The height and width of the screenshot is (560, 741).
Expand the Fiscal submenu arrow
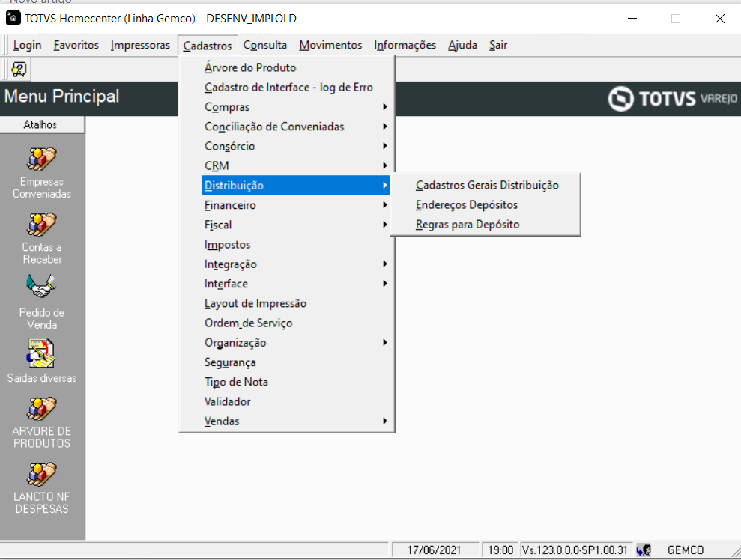pos(385,225)
